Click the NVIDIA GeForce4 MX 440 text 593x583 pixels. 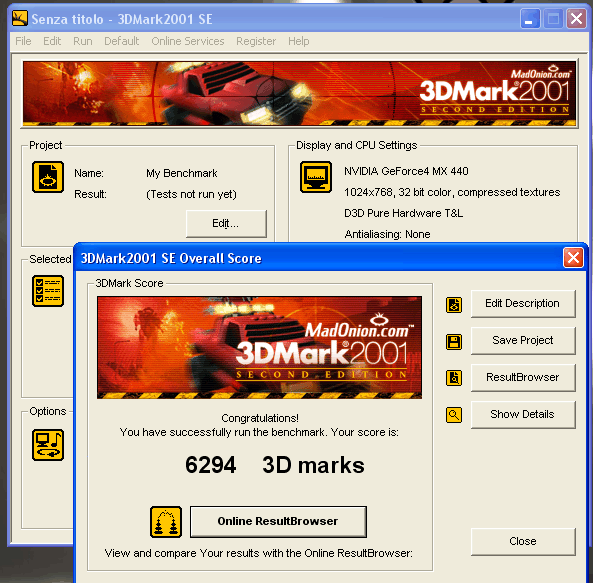coord(406,171)
